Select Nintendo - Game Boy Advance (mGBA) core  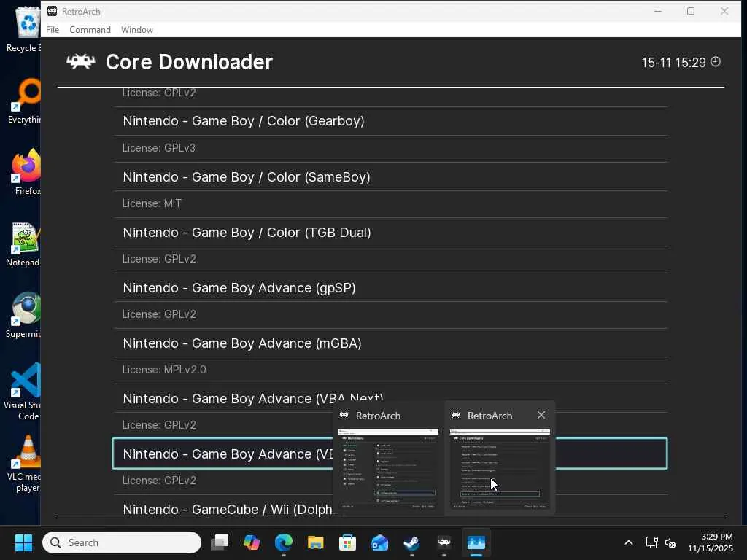(391, 343)
